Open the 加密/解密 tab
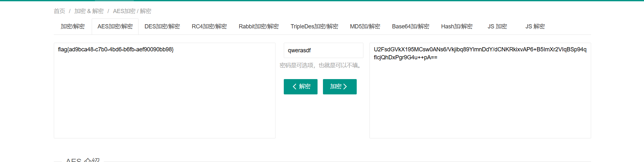The width and height of the screenshot is (644, 162). pos(73,26)
